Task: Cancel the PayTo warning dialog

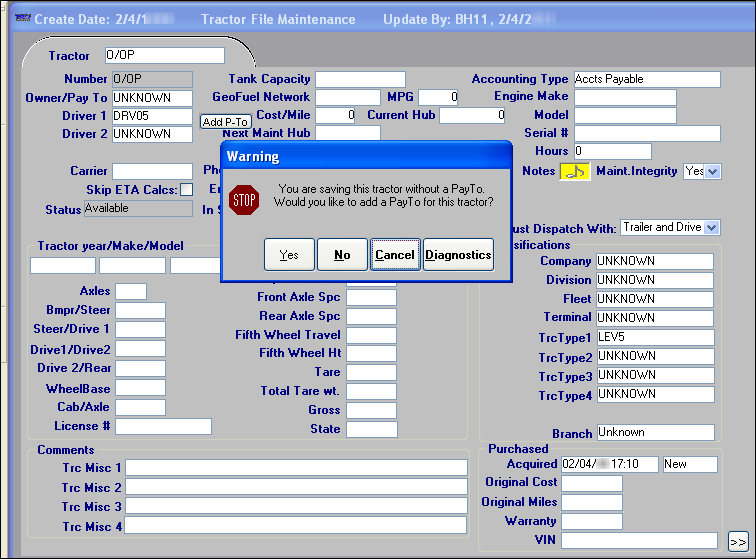Action: pyautogui.click(x=395, y=255)
